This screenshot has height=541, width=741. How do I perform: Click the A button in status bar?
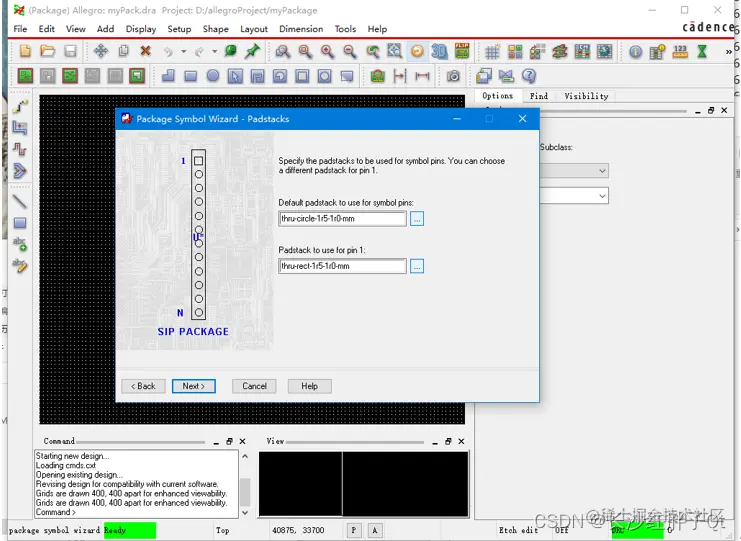[x=375, y=530]
